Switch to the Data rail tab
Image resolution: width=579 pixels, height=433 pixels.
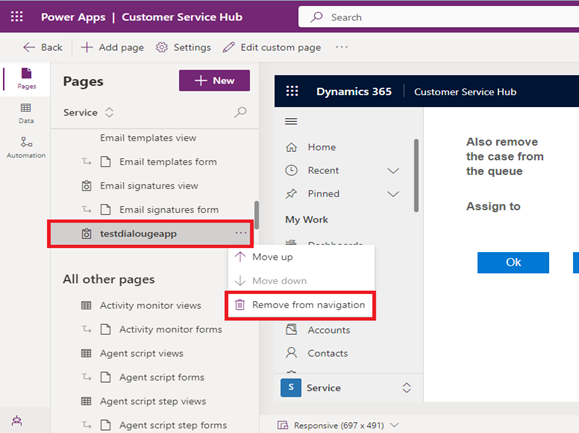[26, 113]
